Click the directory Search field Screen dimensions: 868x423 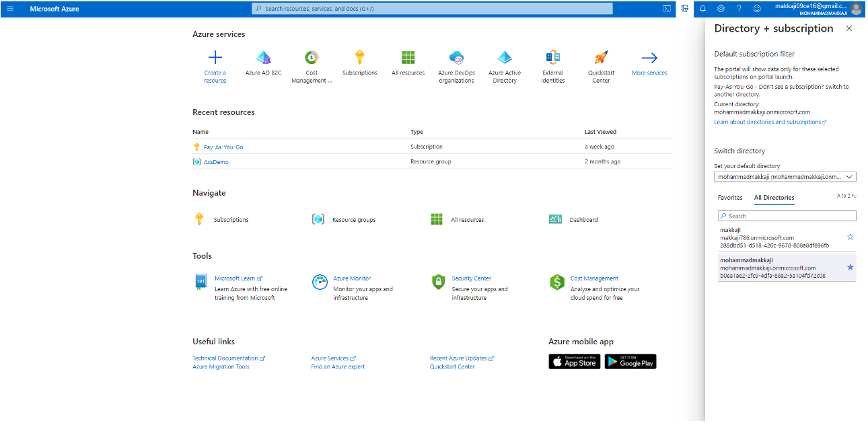tap(787, 216)
